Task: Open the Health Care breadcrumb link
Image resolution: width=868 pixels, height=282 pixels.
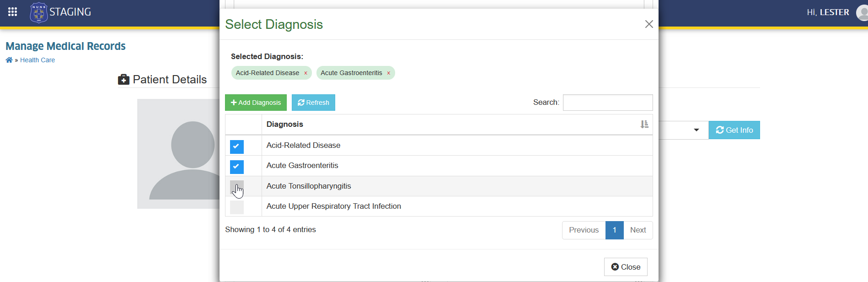Action: [x=38, y=60]
